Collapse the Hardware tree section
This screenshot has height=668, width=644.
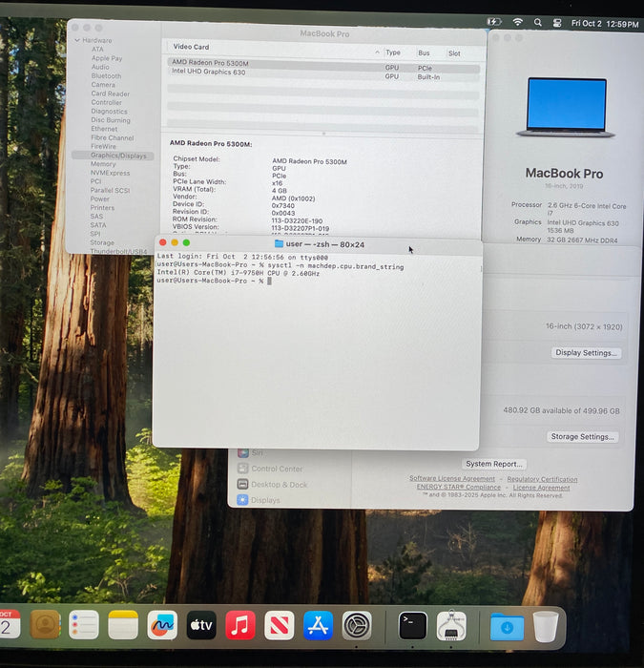[77, 40]
